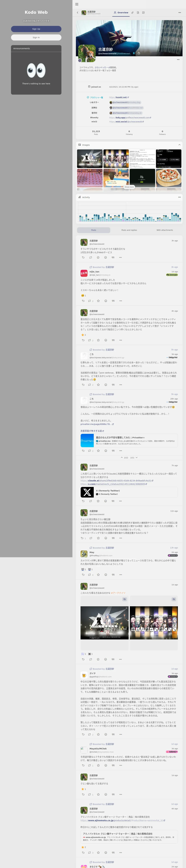
Task: Go back with the header arrow
Action: pos(78,12)
